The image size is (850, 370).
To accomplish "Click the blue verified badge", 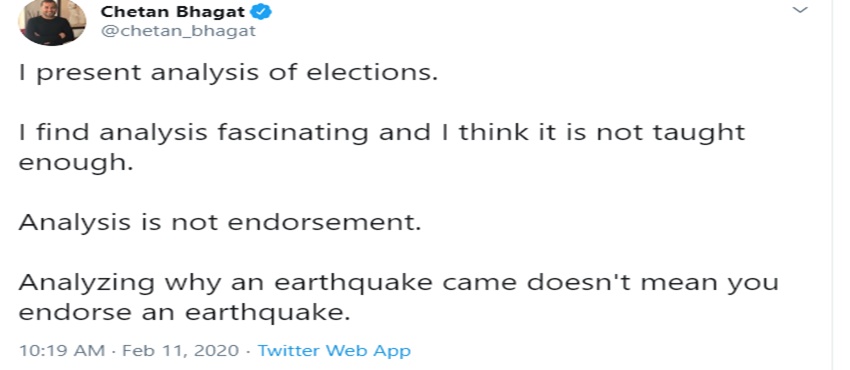I will (262, 11).
